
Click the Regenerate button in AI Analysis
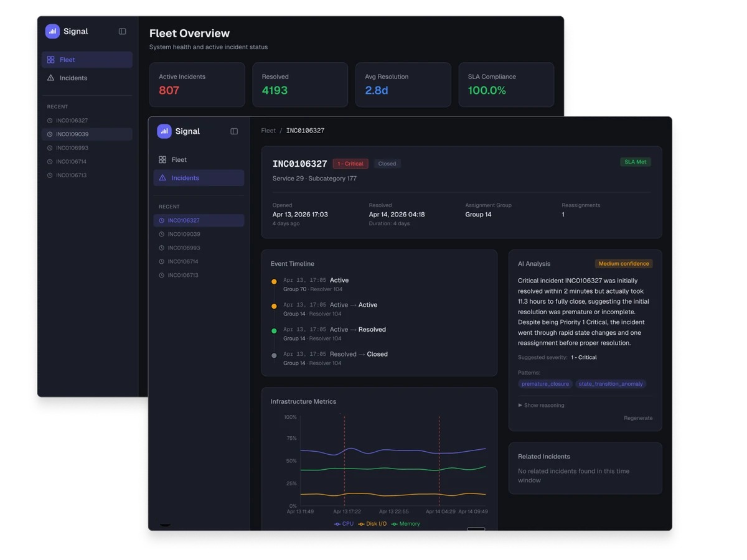[x=638, y=418]
